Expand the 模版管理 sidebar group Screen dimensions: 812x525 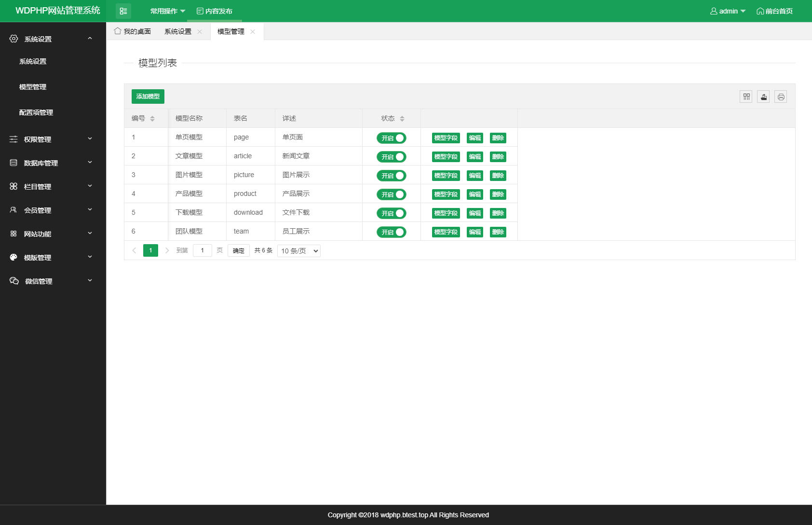(x=53, y=257)
